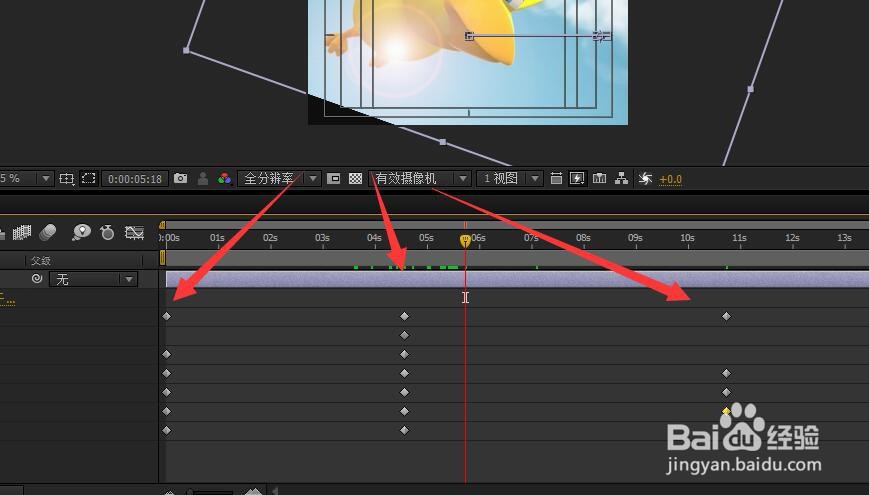Screen dimensions: 869x495
Task: Click the time navigator start handle
Action: tap(162, 225)
